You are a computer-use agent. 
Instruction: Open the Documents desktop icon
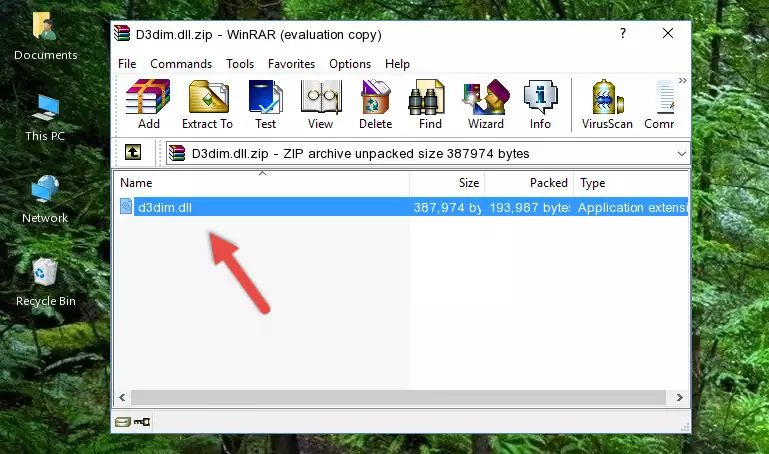[x=46, y=36]
